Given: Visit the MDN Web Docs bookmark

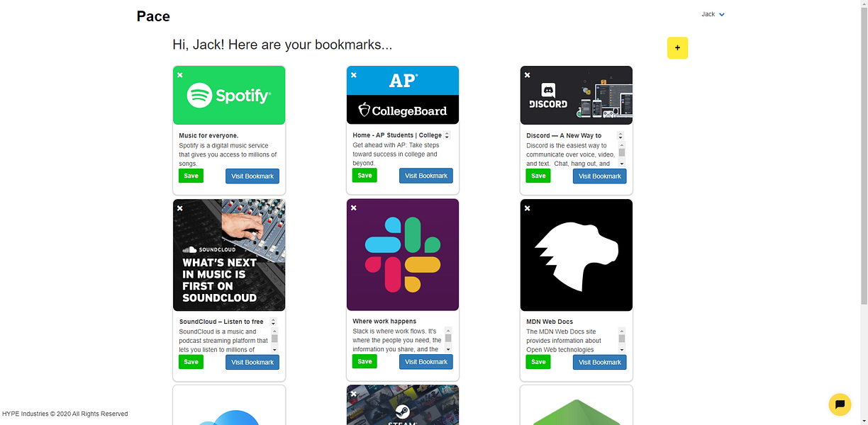Looking at the screenshot, I should click(600, 363).
